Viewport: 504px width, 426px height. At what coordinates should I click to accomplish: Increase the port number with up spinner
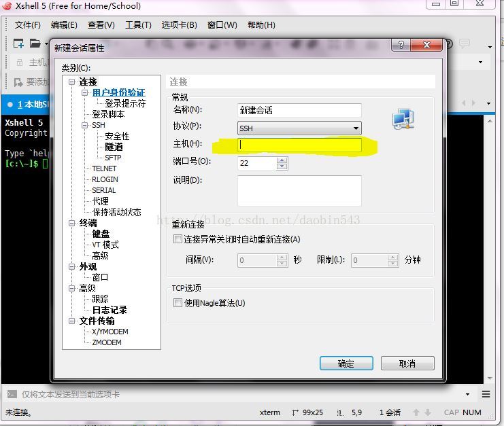coord(282,160)
